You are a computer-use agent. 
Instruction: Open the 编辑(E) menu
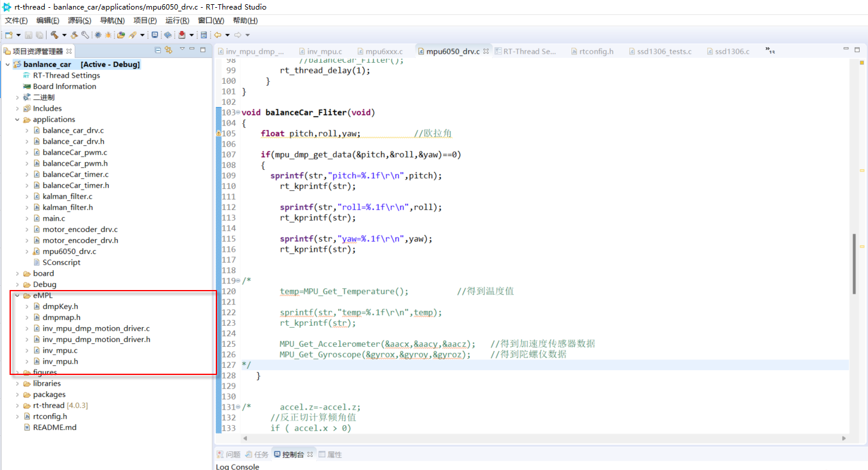pos(48,20)
